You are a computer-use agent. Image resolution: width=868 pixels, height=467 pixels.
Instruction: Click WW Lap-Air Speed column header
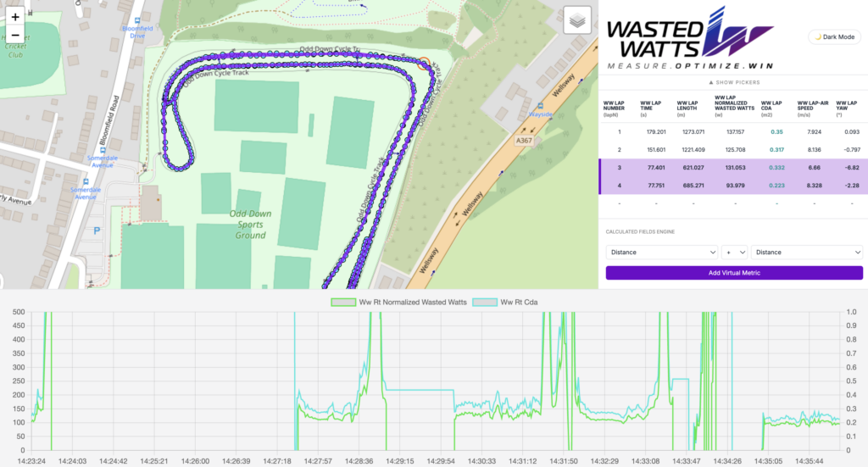click(x=813, y=106)
